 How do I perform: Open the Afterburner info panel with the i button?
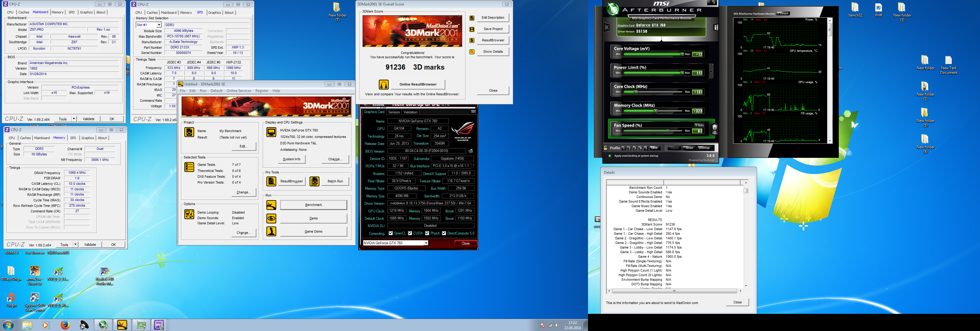click(x=716, y=27)
